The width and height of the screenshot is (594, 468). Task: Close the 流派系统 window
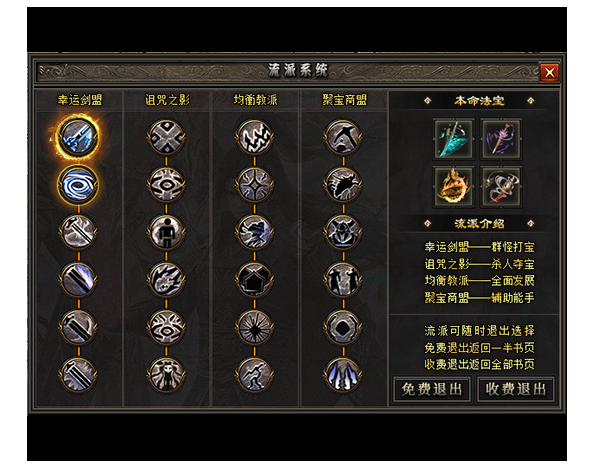pyautogui.click(x=549, y=72)
